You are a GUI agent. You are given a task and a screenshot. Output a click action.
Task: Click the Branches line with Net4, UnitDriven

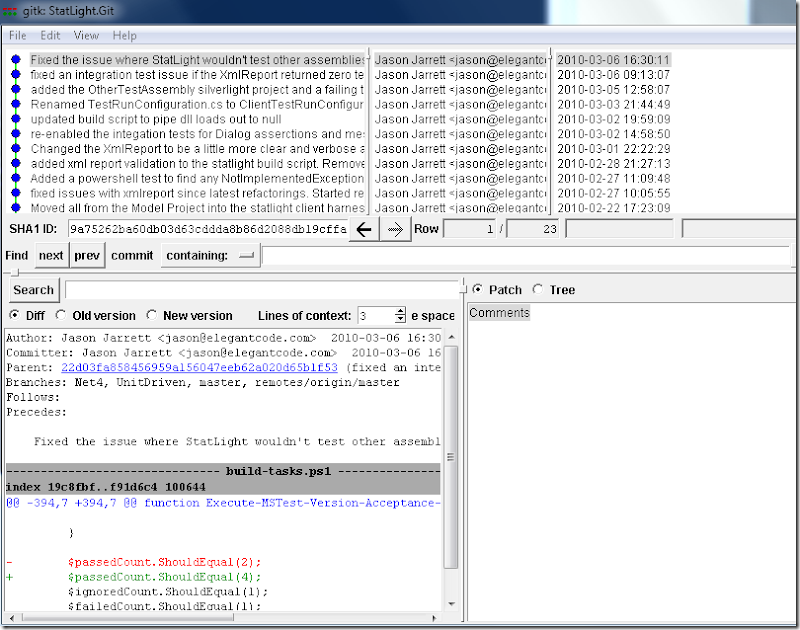pos(203,382)
